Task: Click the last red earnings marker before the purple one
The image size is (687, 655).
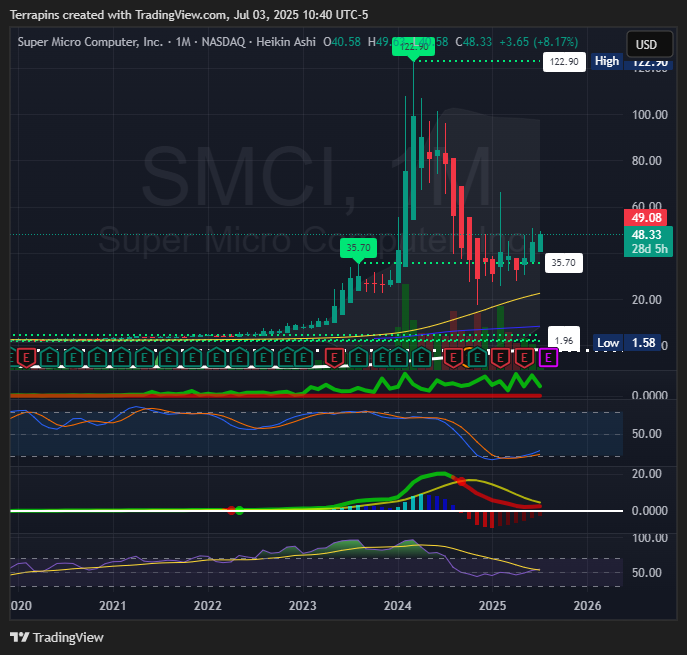Action: coord(524,358)
